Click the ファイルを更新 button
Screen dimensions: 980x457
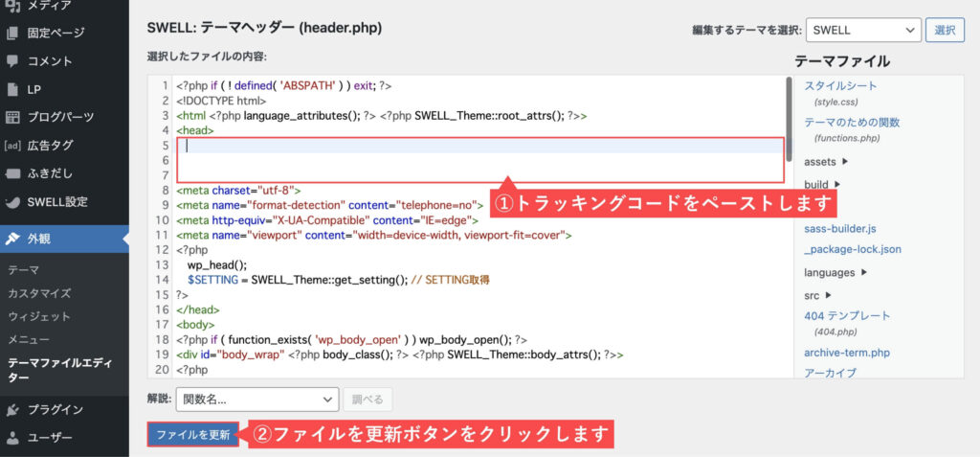point(193,434)
